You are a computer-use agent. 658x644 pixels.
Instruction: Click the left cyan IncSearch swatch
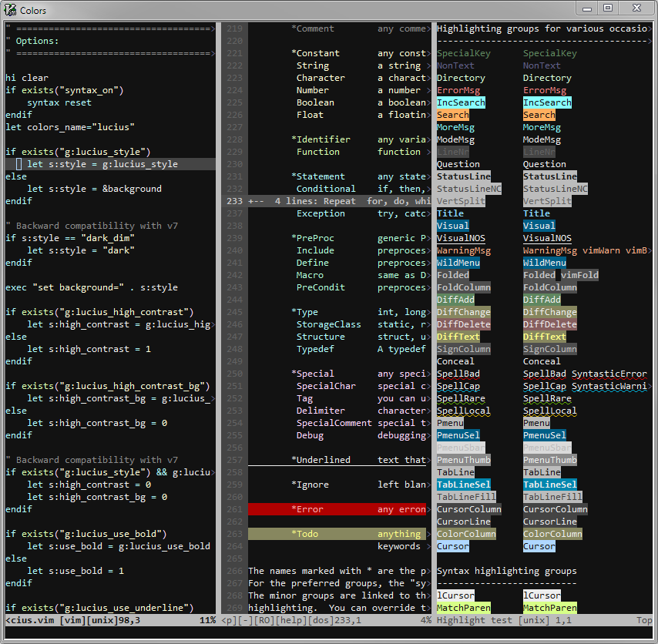coord(461,102)
